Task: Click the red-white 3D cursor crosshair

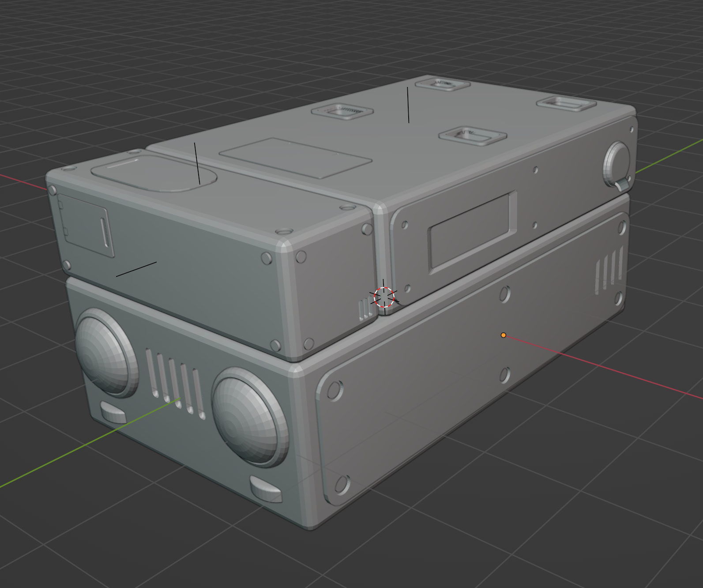Action: point(384,297)
